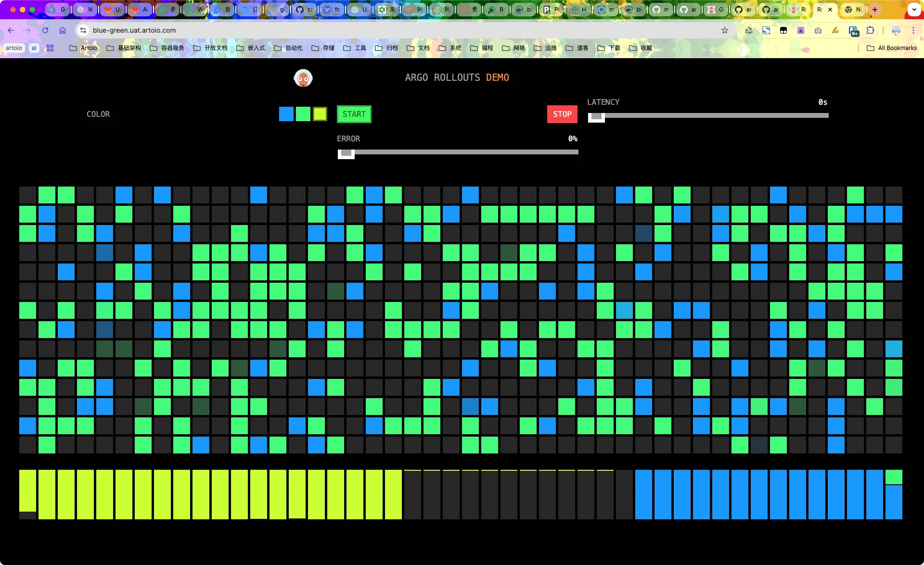Viewport: 924px width, 565px height.
Task: Open the Artoio bookmarks folder
Action: [83, 48]
